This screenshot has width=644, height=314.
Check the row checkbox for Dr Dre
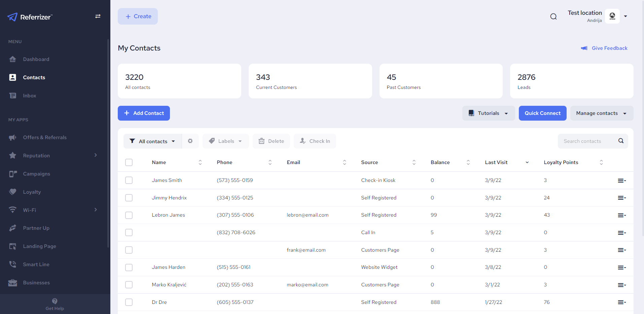coord(129,302)
